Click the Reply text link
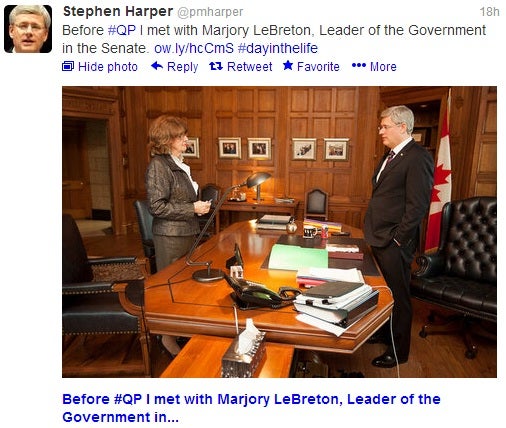The image size is (506, 428). (x=183, y=67)
